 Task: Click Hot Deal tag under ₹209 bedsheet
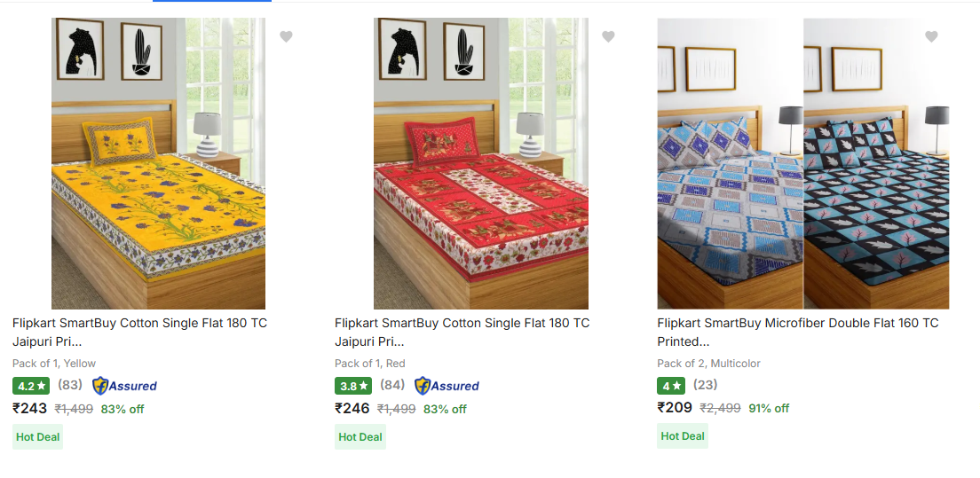(683, 436)
